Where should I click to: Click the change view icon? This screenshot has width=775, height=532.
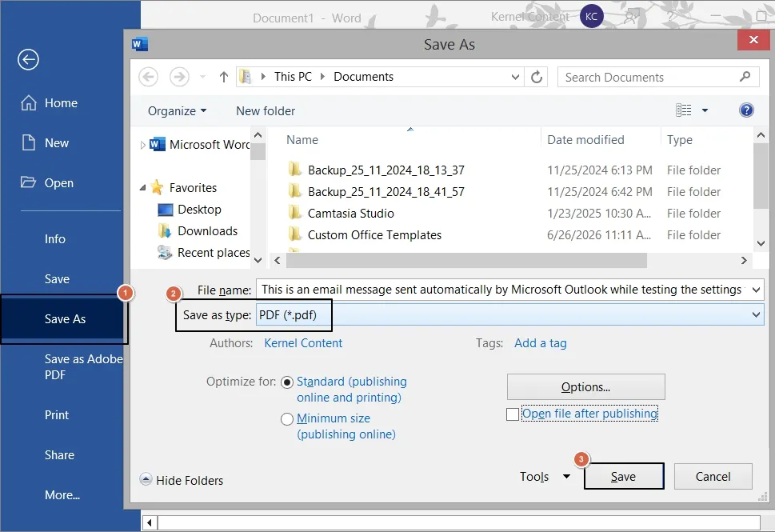[x=684, y=110]
